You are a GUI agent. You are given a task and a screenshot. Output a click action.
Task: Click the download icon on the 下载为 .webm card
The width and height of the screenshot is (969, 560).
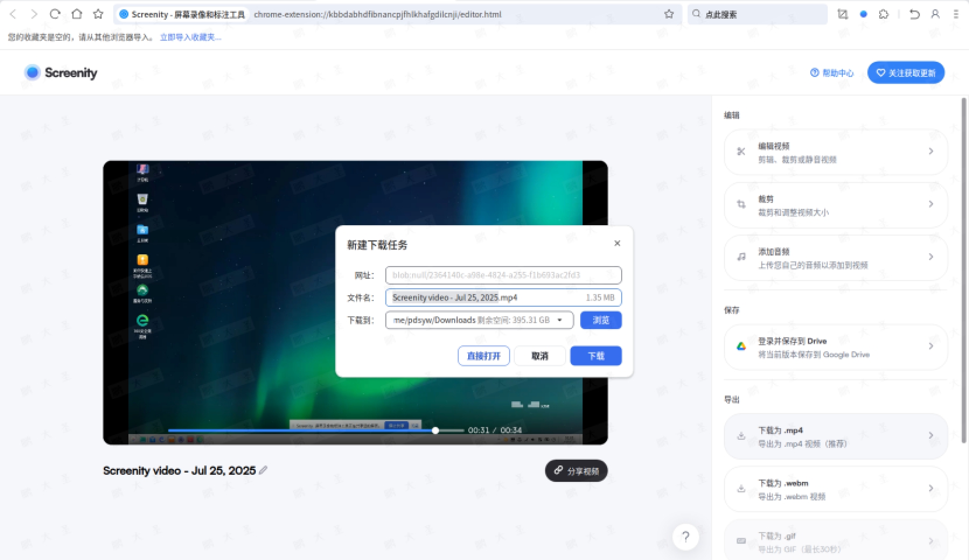(x=741, y=488)
